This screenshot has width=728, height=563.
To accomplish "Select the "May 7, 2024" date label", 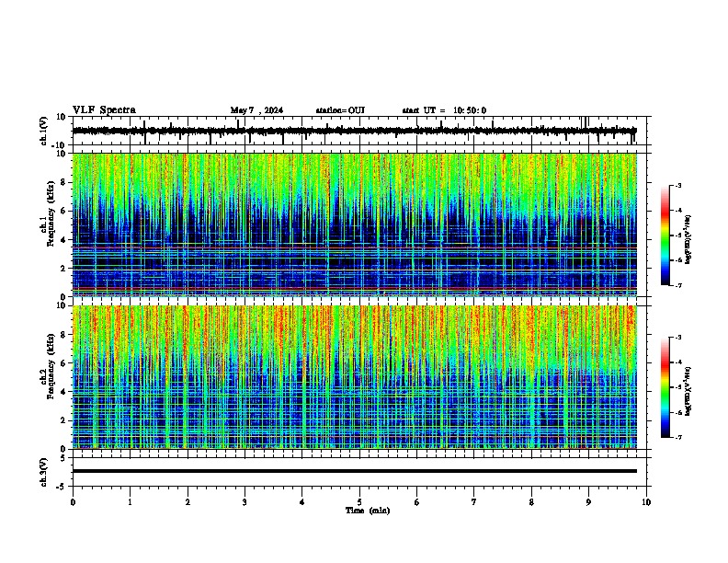I will (256, 110).
